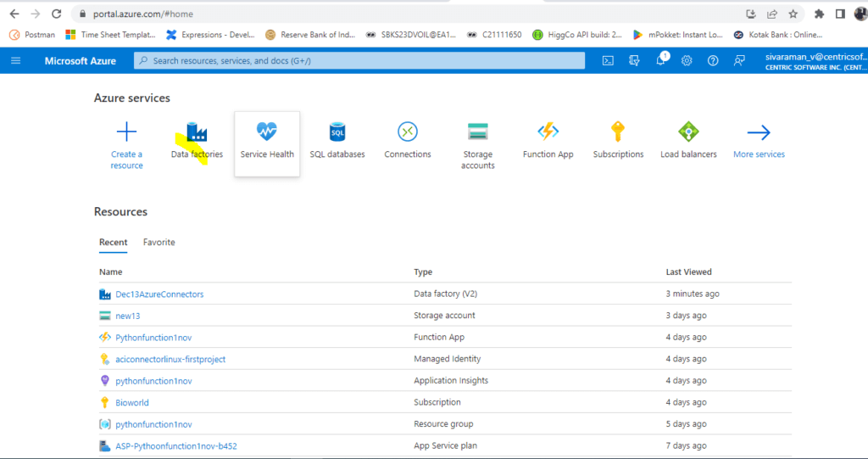The width and height of the screenshot is (868, 459).
Task: Click the Create a resource plus icon
Action: click(126, 132)
